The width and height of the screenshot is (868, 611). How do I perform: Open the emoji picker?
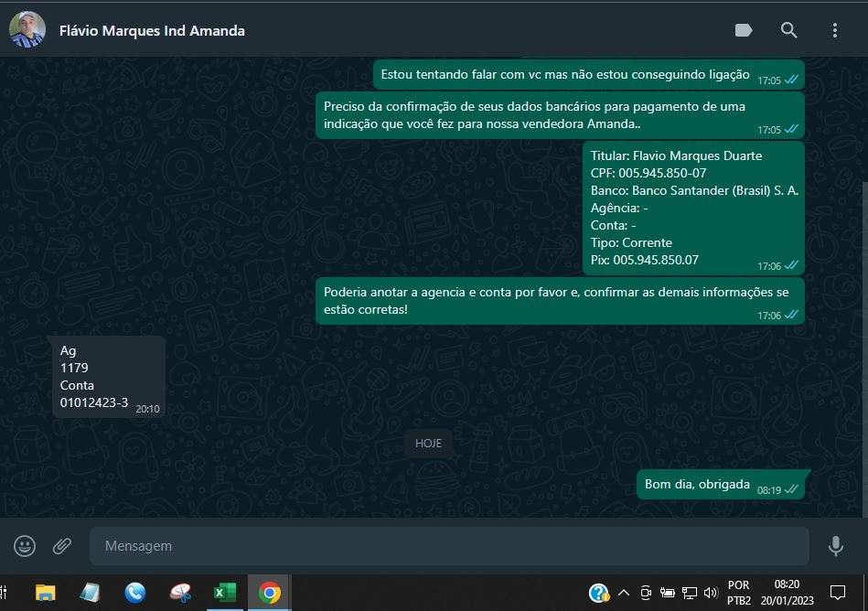(x=25, y=546)
